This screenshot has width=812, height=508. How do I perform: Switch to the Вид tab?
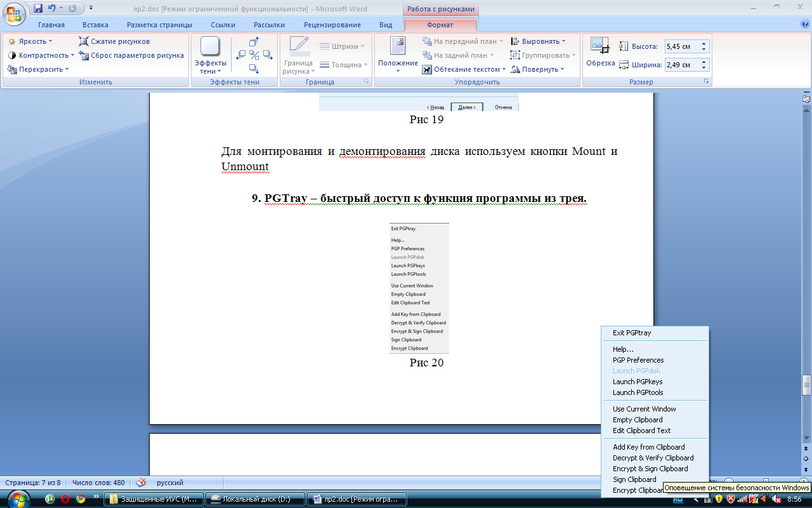click(386, 25)
